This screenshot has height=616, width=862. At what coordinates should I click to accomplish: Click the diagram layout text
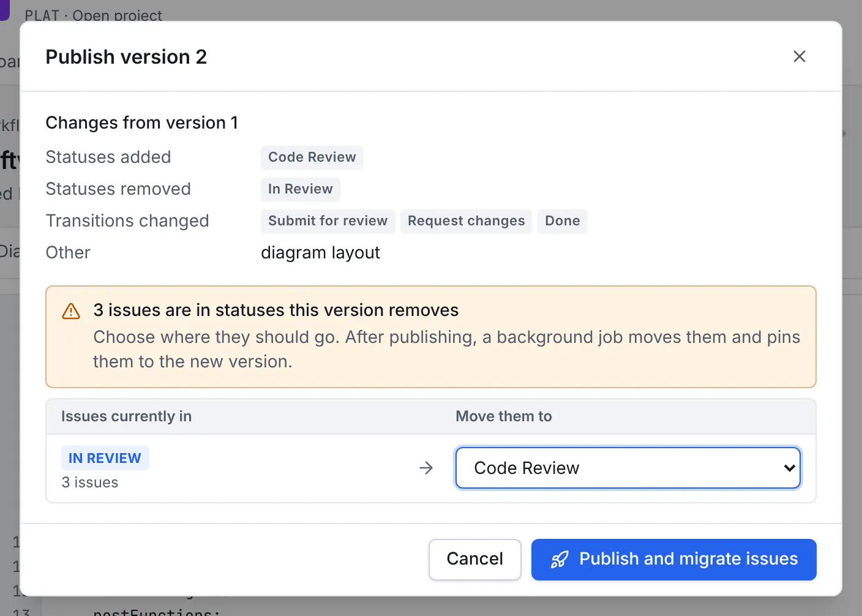pyautogui.click(x=320, y=253)
